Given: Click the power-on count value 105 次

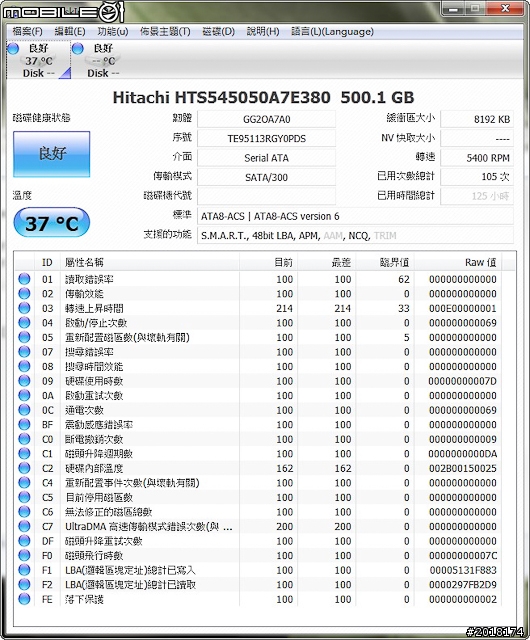Looking at the screenshot, I should [x=477, y=177].
